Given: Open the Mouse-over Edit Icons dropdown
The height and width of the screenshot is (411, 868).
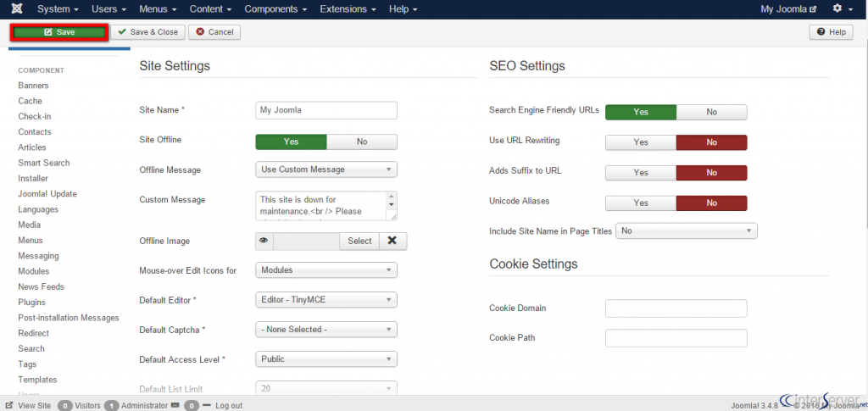Looking at the screenshot, I should [x=326, y=270].
